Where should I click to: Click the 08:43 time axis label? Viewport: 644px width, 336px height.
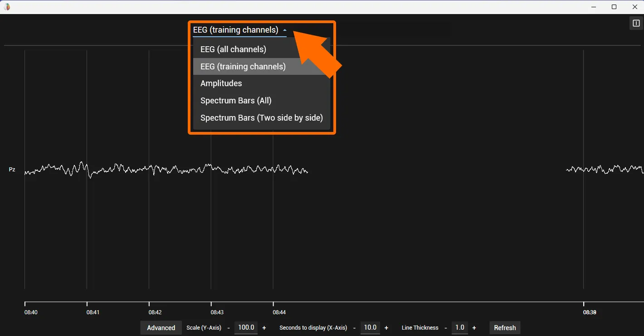(217, 312)
